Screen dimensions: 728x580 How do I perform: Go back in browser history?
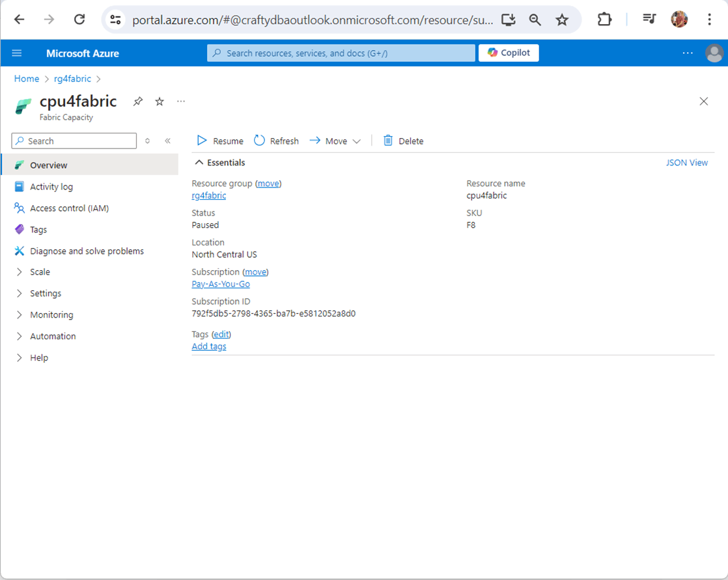pyautogui.click(x=19, y=20)
